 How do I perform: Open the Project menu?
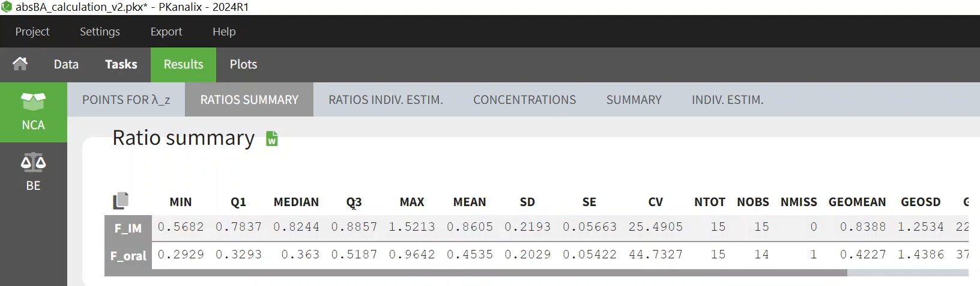32,31
